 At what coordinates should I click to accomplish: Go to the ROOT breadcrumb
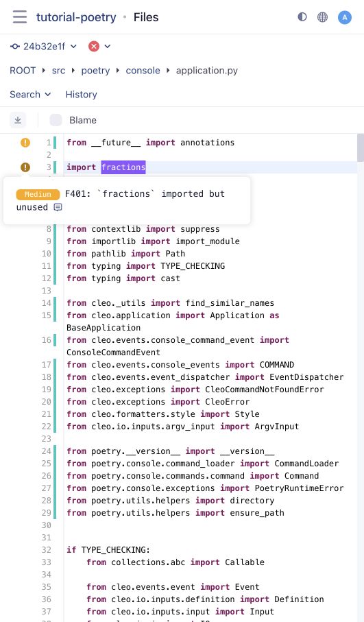(x=23, y=71)
